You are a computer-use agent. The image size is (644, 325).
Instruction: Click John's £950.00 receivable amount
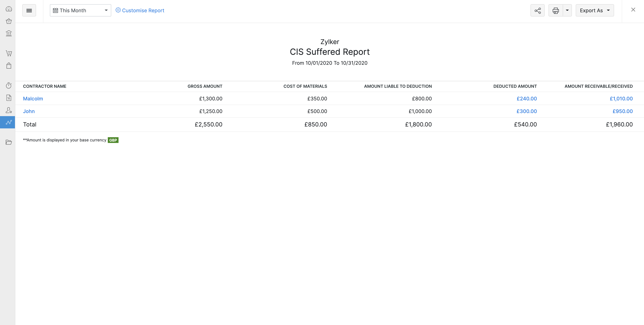[x=623, y=111]
